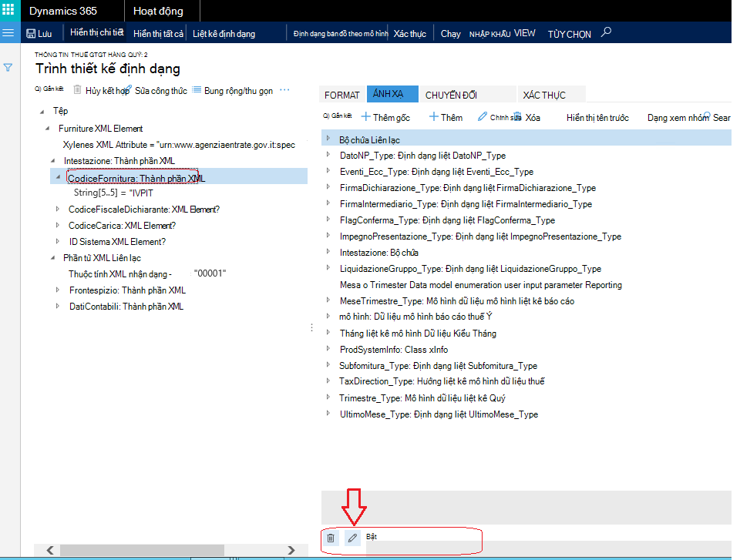Click Hiển thị tất cả command

tap(158, 33)
